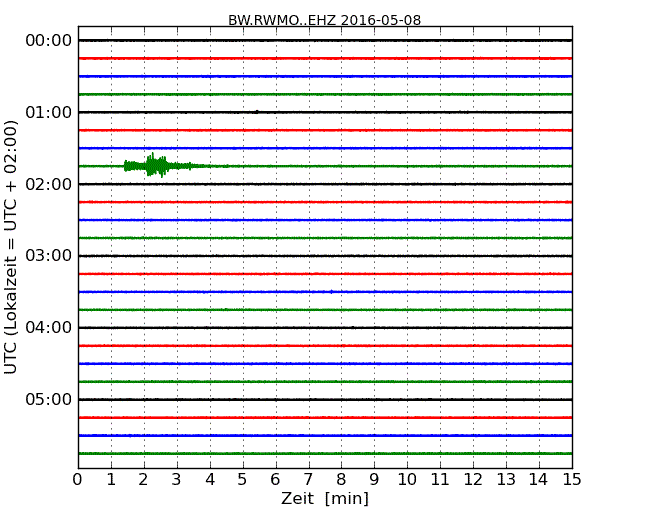
Task: Click the x-axis tick label 3
Action: point(177,480)
